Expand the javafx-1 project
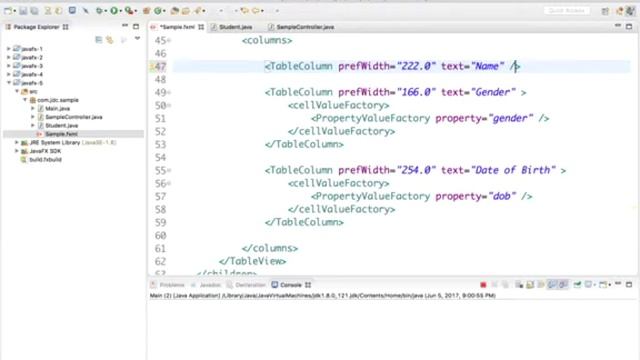The height and width of the screenshot is (360, 640). tap(9, 49)
